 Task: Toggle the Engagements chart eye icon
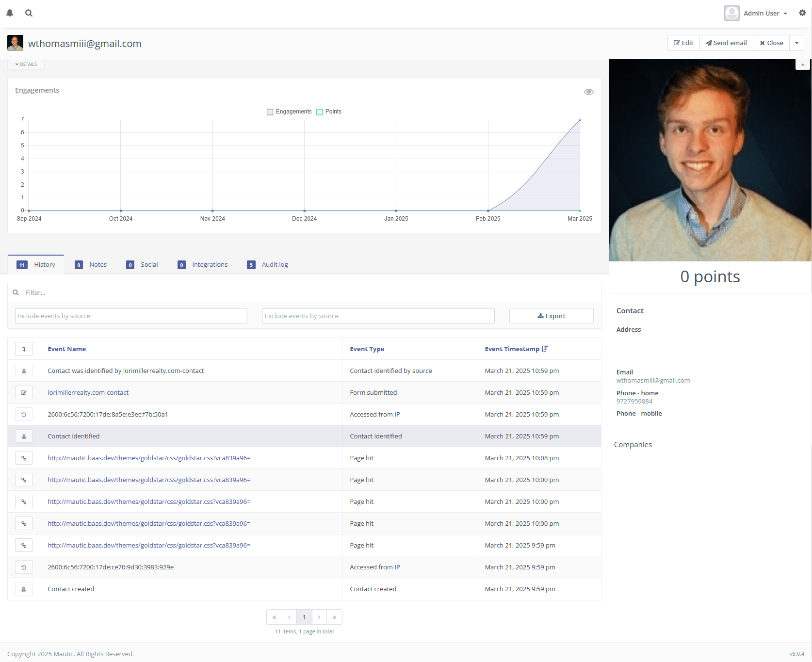(588, 92)
